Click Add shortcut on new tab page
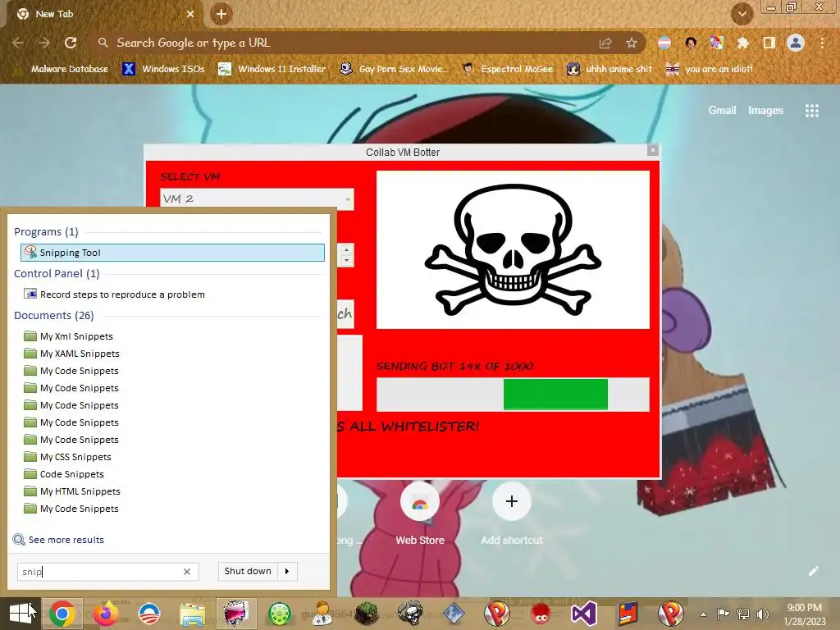840x630 pixels. pyautogui.click(x=512, y=514)
